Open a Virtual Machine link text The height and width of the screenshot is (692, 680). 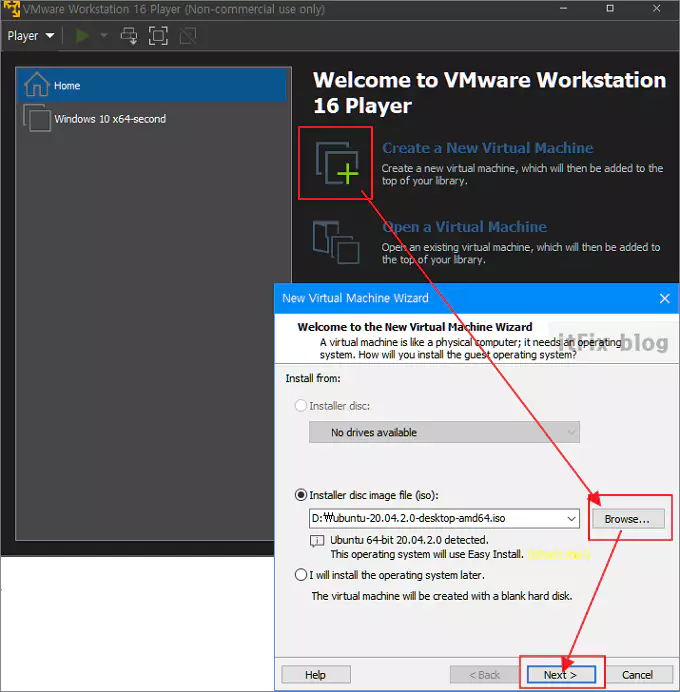[x=465, y=227]
